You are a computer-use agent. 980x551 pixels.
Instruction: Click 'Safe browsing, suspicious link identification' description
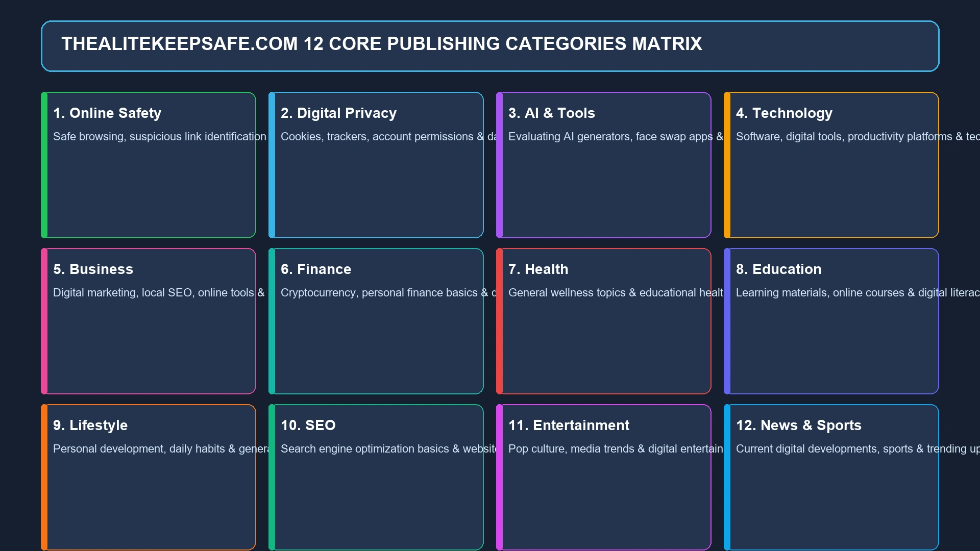[160, 137]
